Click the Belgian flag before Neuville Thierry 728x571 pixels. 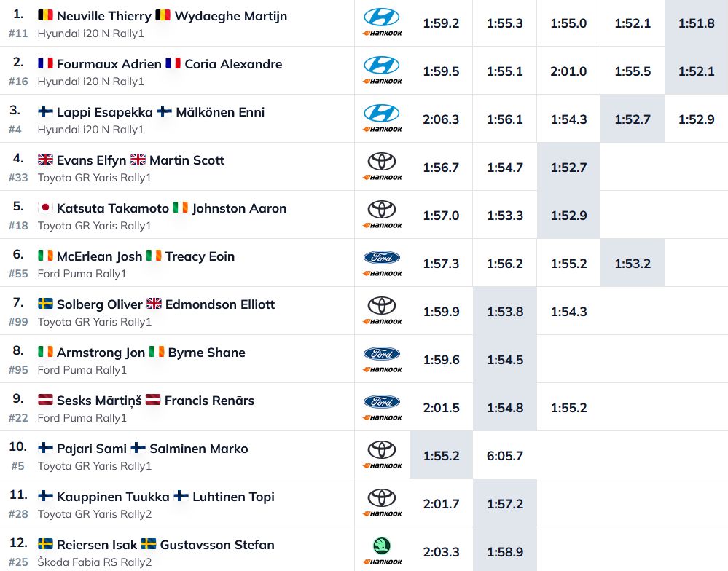pyautogui.click(x=45, y=16)
